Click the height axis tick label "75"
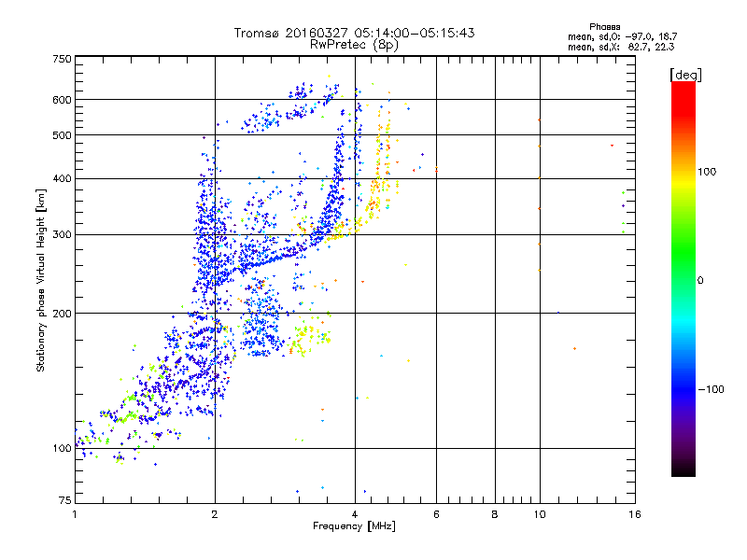The width and height of the screenshot is (747, 560). point(65,500)
